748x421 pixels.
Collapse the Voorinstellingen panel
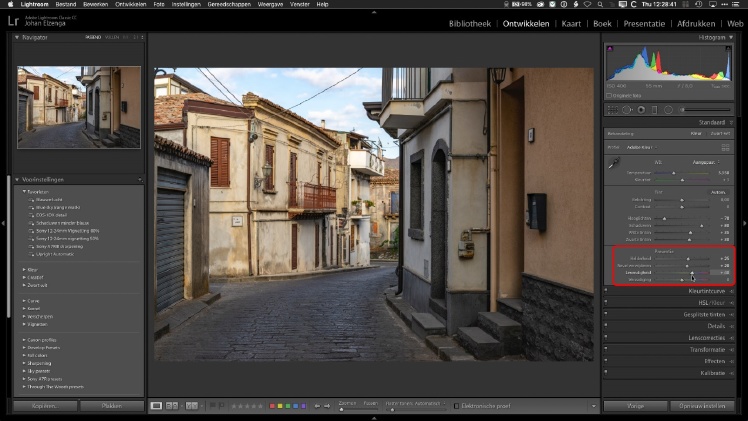click(x=17, y=180)
